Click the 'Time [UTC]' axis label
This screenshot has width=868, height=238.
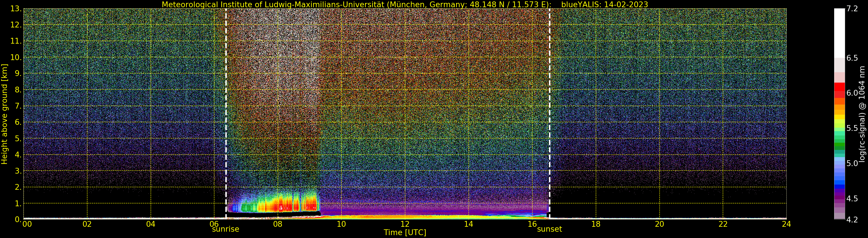(405, 233)
